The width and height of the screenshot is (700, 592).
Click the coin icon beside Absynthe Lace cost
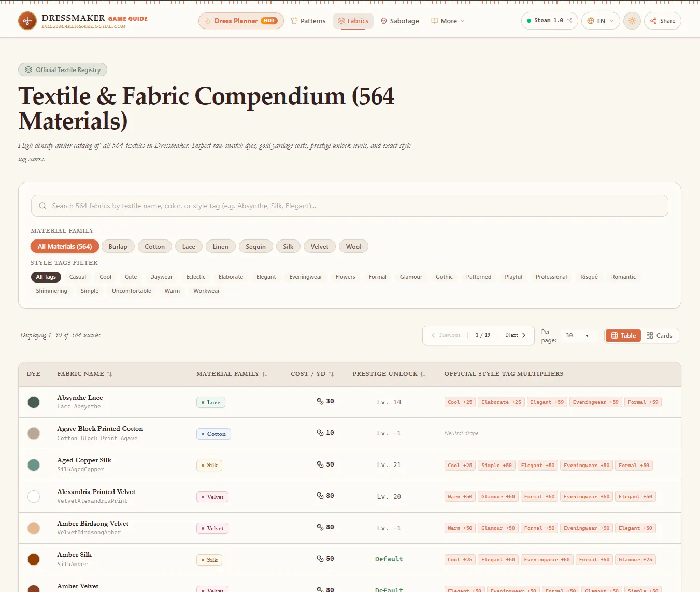pos(320,401)
